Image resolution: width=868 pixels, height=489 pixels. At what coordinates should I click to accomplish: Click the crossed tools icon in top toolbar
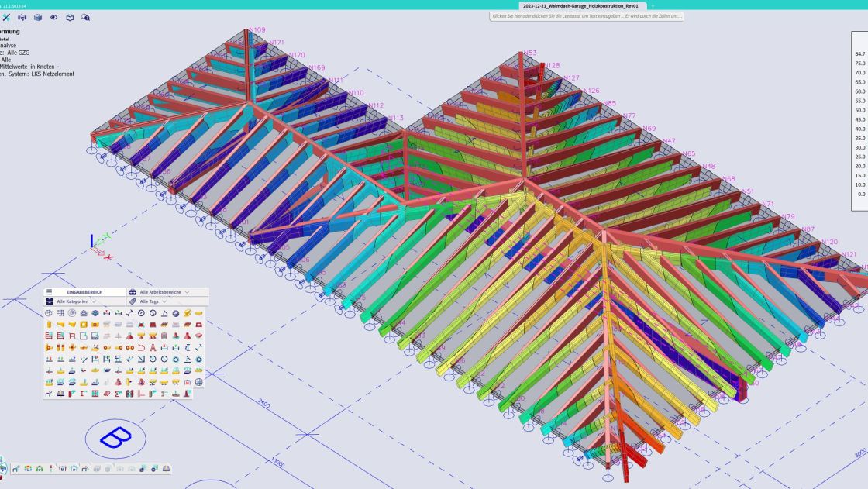point(7,17)
